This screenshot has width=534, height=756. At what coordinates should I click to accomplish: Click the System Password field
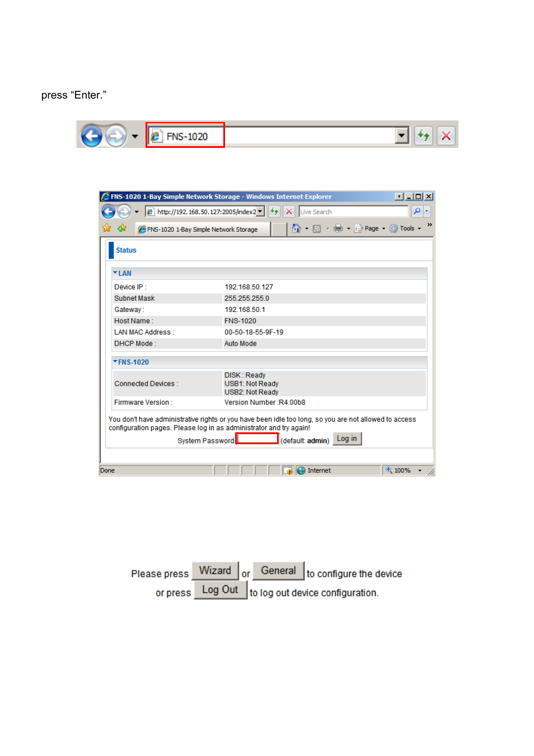coord(257,438)
